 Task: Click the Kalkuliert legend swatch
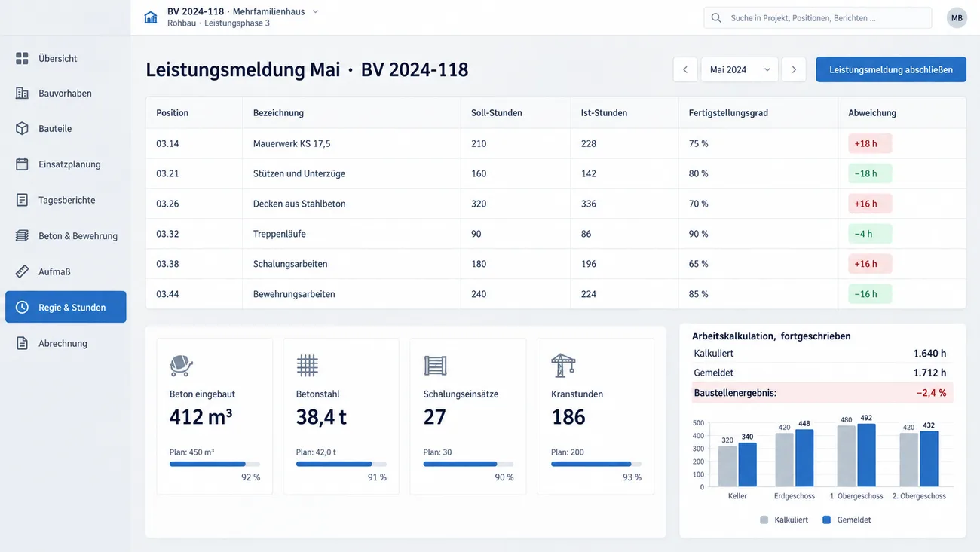coord(764,520)
